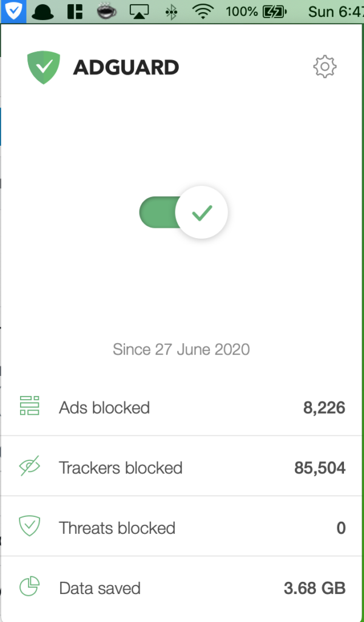The width and height of the screenshot is (364, 622).
Task: Click the AdGuard green shield logo
Action: click(x=44, y=68)
